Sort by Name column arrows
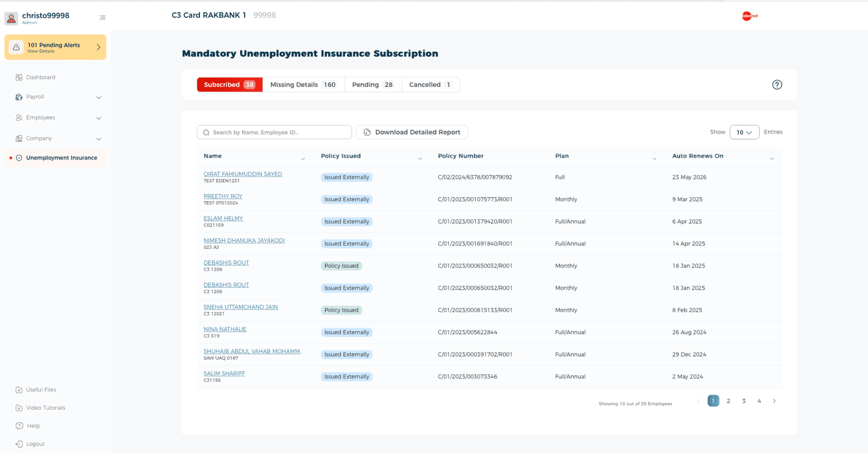The height and width of the screenshot is (453, 868). pyautogui.click(x=303, y=156)
